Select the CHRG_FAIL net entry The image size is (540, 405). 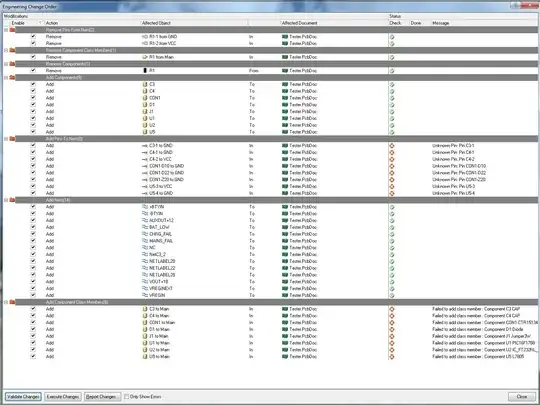[160, 234]
